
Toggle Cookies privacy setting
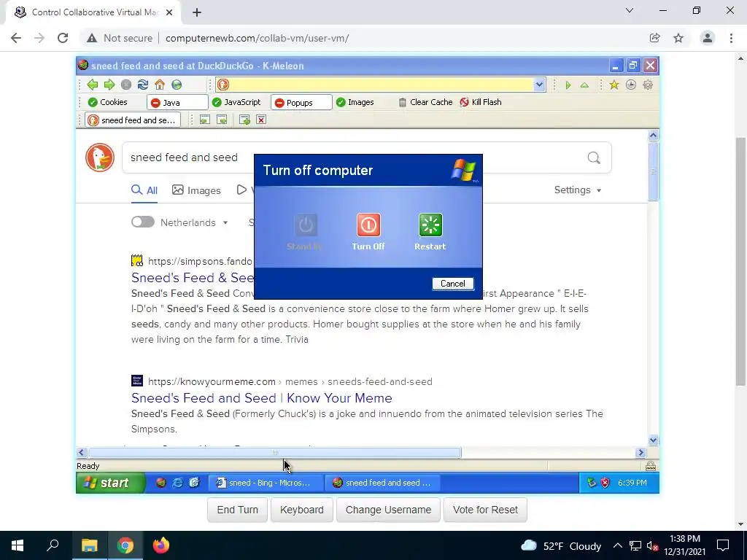point(108,102)
